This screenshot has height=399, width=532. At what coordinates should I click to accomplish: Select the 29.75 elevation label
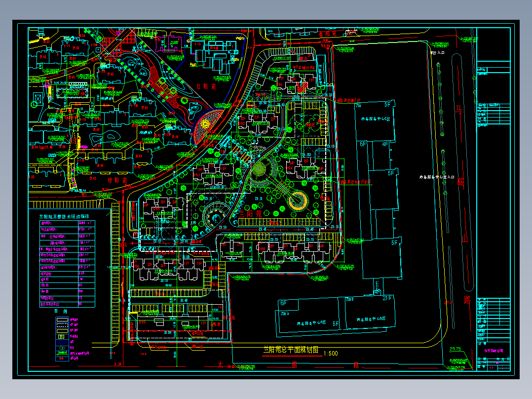455,349
